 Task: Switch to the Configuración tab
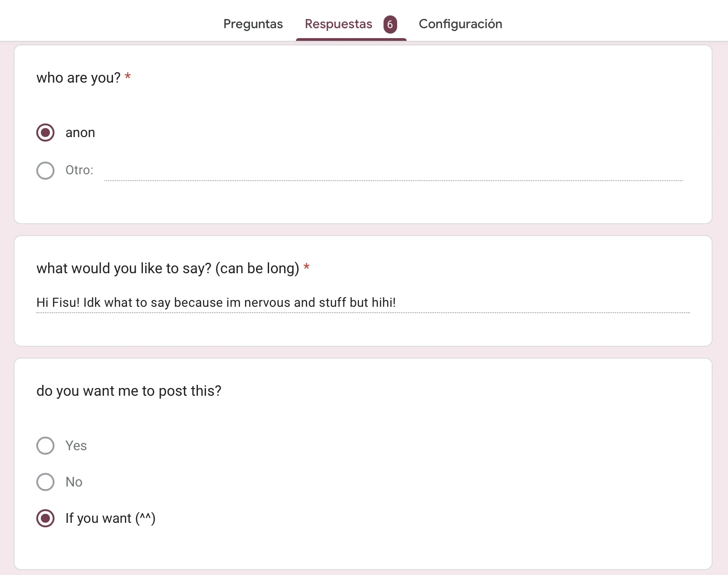tap(461, 24)
